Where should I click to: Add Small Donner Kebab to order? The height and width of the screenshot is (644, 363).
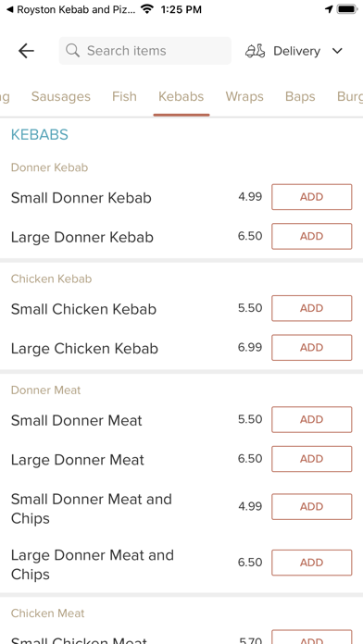312,197
